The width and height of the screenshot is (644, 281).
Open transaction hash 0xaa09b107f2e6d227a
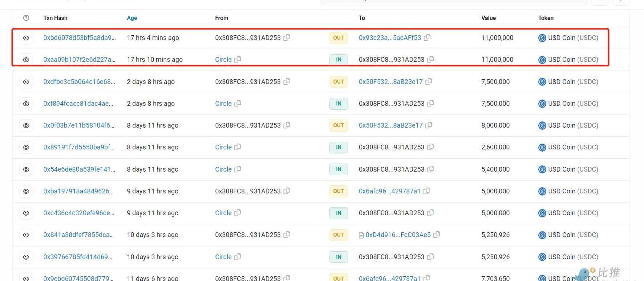coord(79,59)
